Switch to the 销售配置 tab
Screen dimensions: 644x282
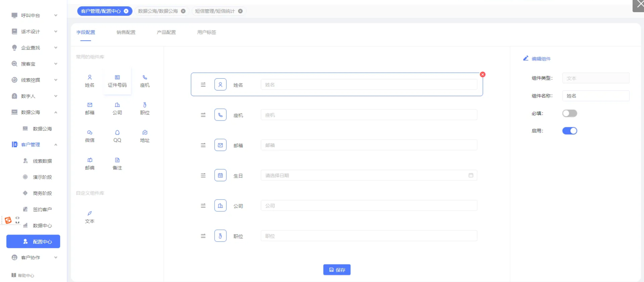pos(126,32)
